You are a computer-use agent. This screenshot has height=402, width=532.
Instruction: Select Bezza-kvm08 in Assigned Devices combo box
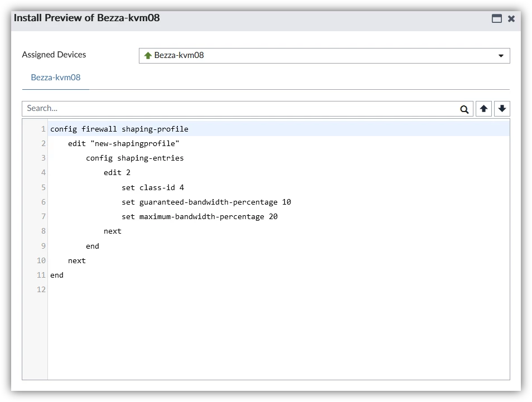(324, 56)
